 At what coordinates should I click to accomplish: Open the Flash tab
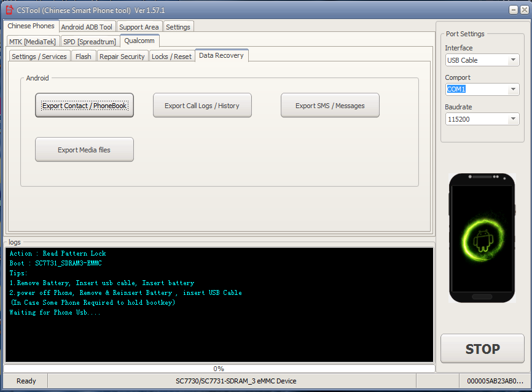[84, 57]
